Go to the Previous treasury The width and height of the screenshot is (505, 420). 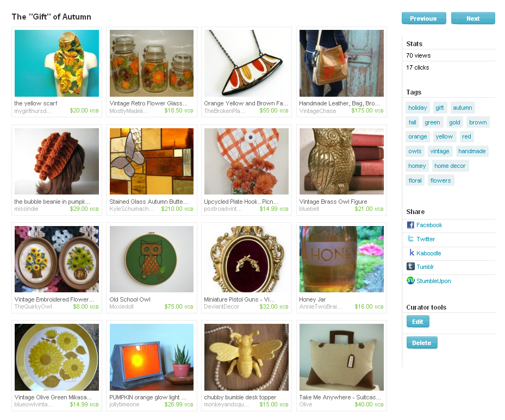[423, 18]
